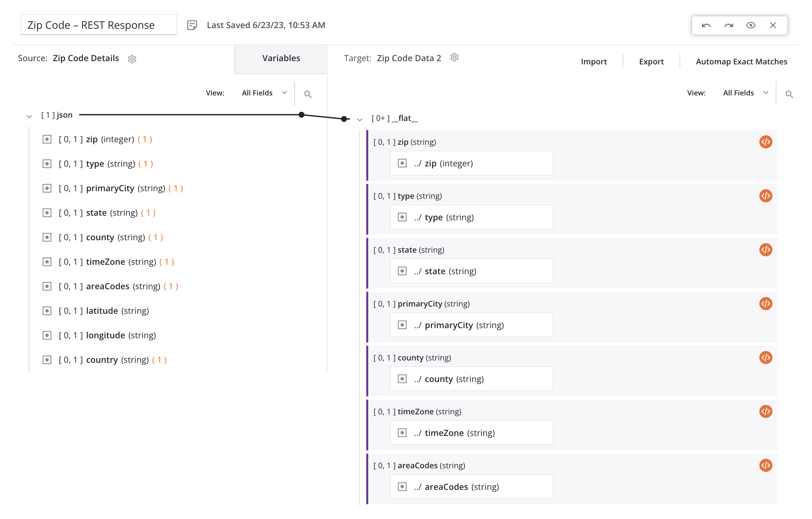This screenshot has width=812, height=519.
Task: Click Automap Exact Matches
Action: tap(741, 62)
